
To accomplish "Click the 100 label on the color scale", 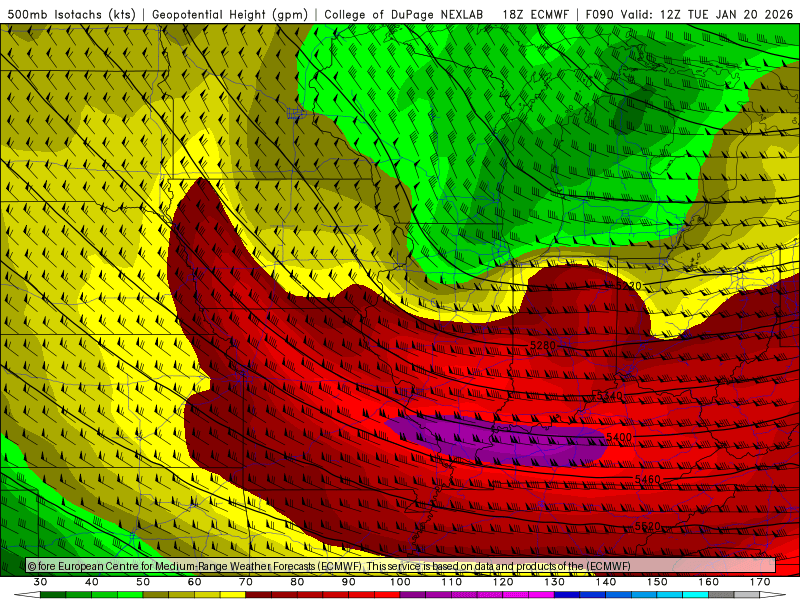I will 400,582.
